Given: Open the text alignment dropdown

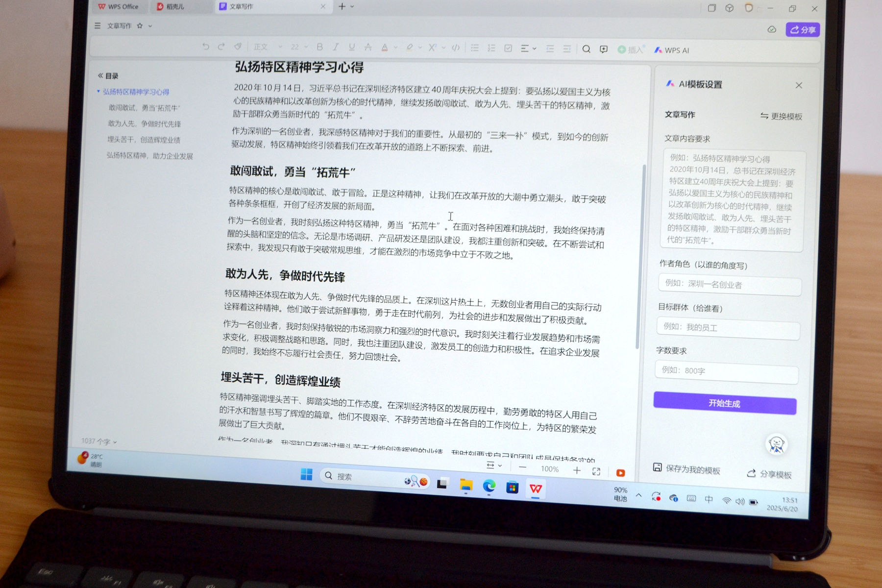Looking at the screenshot, I should coord(528,49).
